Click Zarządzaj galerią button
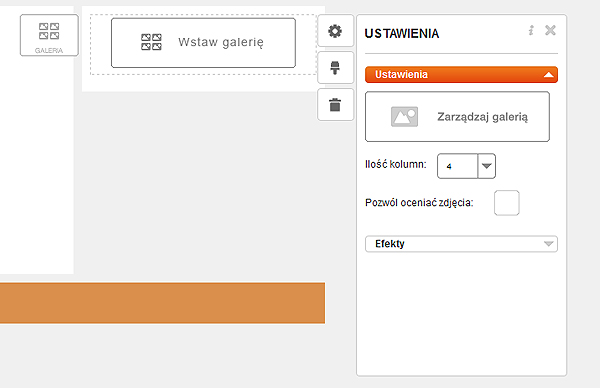Screen dimensions: 600x388 457,117
